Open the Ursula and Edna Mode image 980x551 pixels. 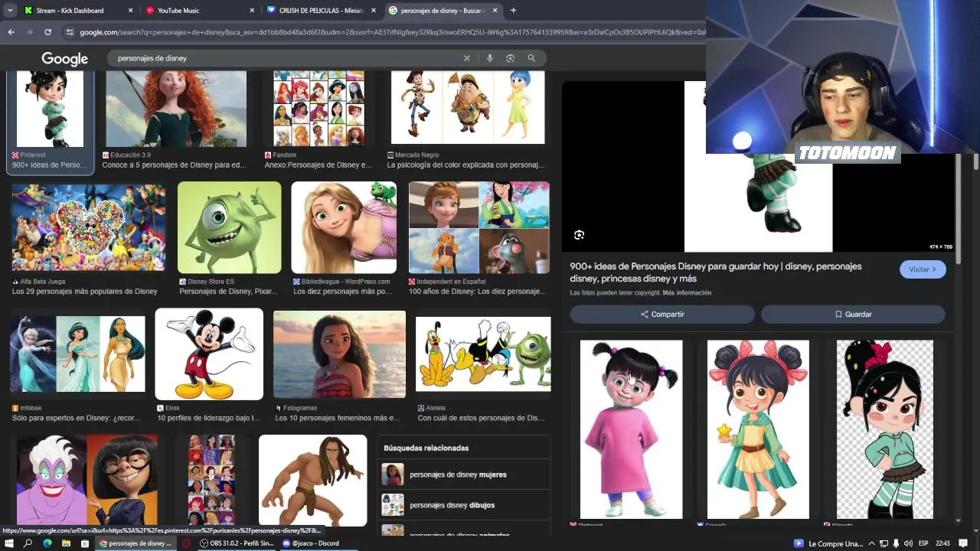click(x=87, y=480)
